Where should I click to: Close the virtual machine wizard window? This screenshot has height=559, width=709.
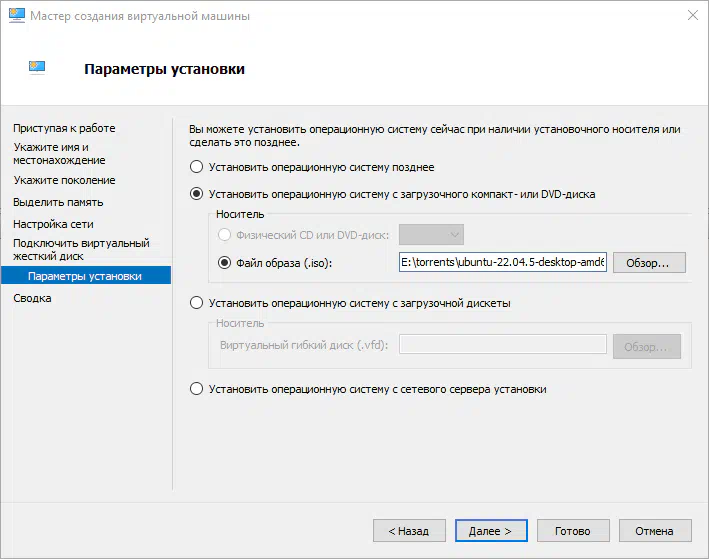tap(692, 15)
